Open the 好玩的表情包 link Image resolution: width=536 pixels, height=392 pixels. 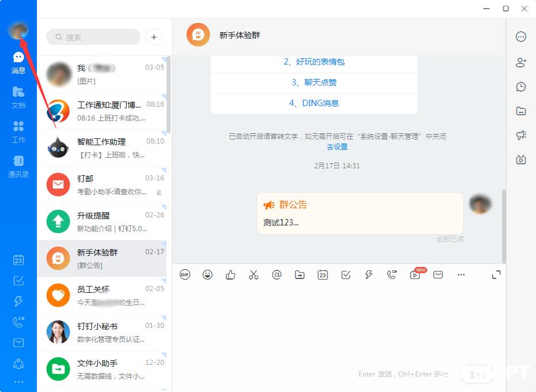314,62
